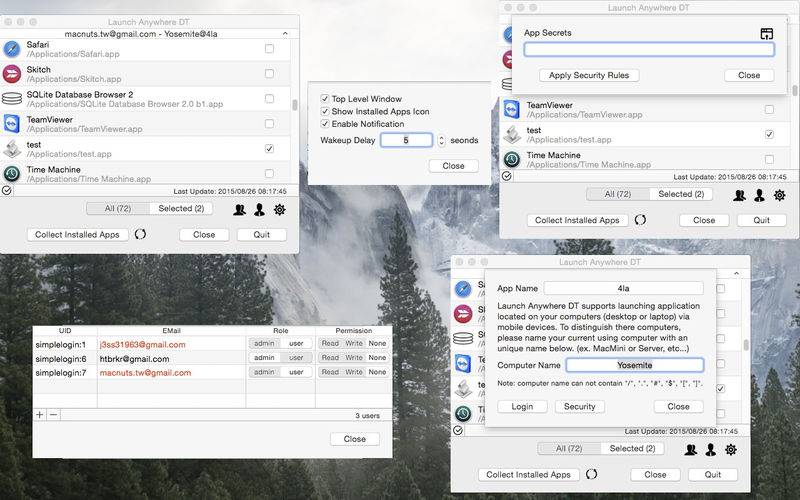This screenshot has height=500, width=800.
Task: Open gear settings icon in bottom-right window
Action: 731,449
